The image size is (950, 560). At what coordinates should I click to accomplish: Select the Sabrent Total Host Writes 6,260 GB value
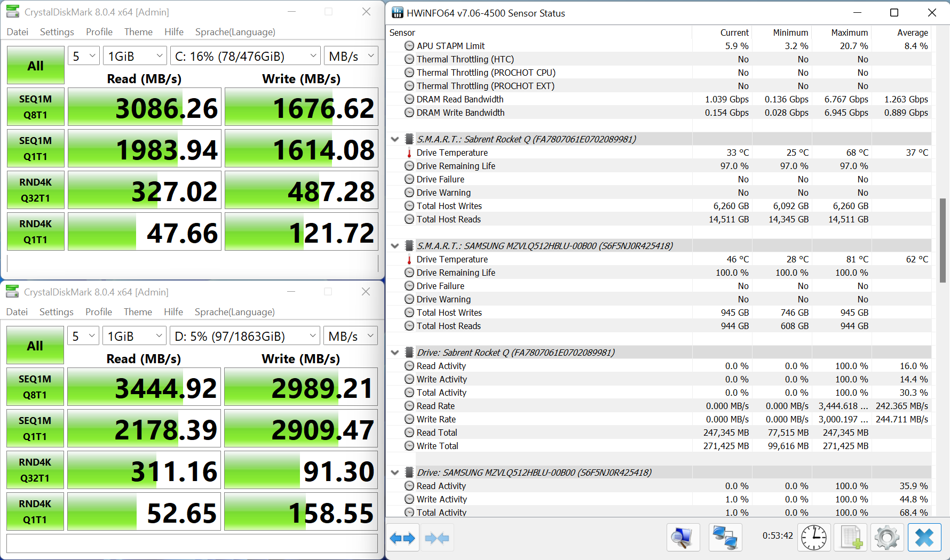click(x=731, y=206)
